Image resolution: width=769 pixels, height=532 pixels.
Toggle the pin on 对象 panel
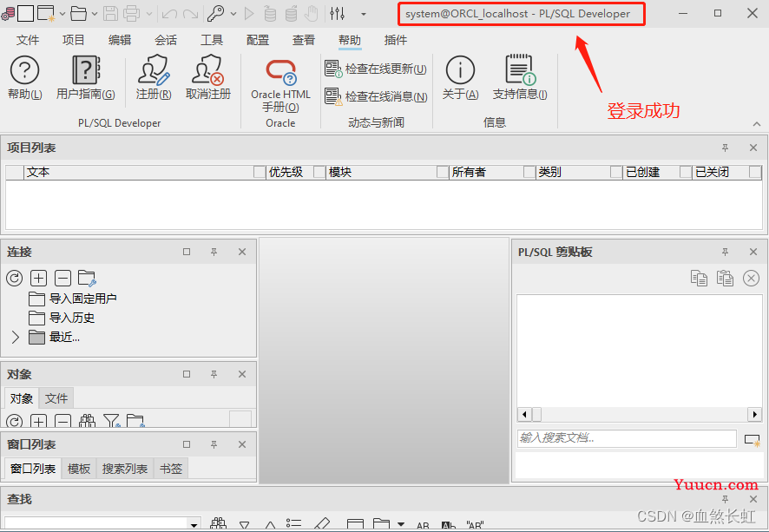pyautogui.click(x=214, y=374)
